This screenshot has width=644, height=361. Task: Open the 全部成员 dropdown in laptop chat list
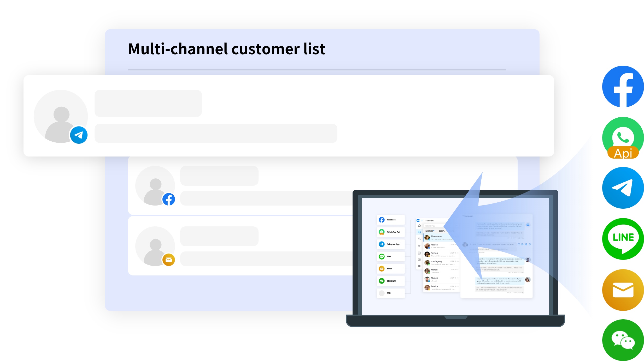[x=430, y=231]
